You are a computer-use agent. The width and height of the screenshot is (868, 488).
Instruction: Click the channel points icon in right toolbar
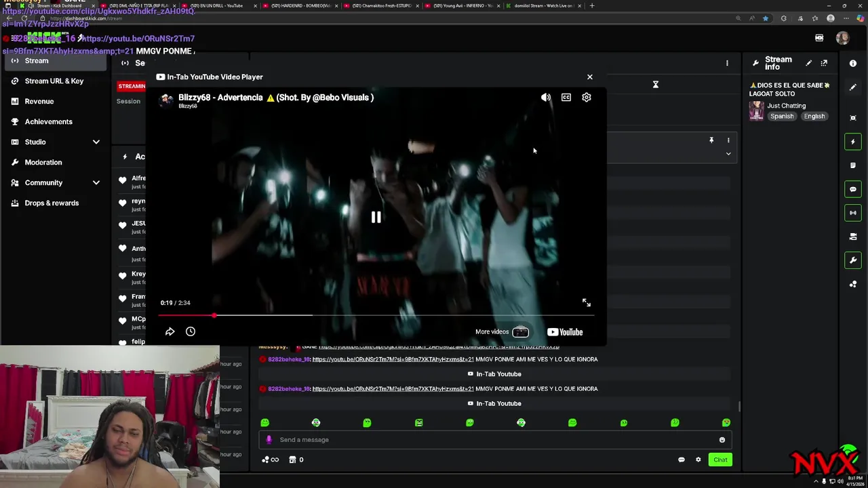[853, 284]
